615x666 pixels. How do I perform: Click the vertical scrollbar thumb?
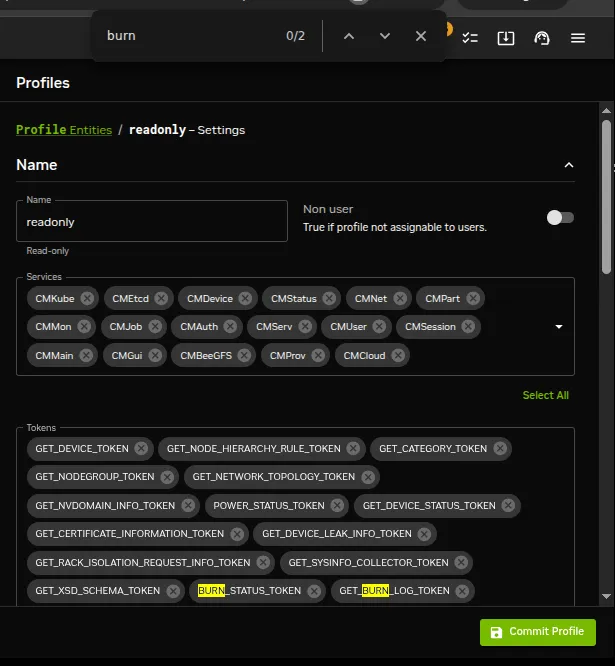(x=607, y=197)
